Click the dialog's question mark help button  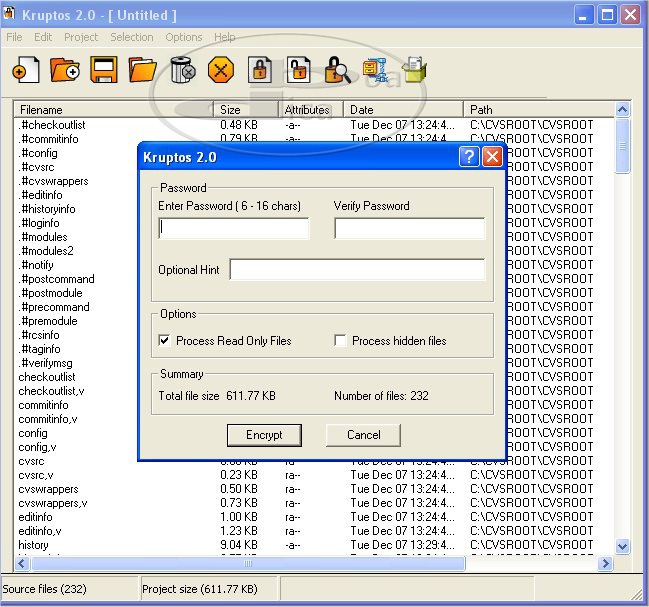click(469, 157)
